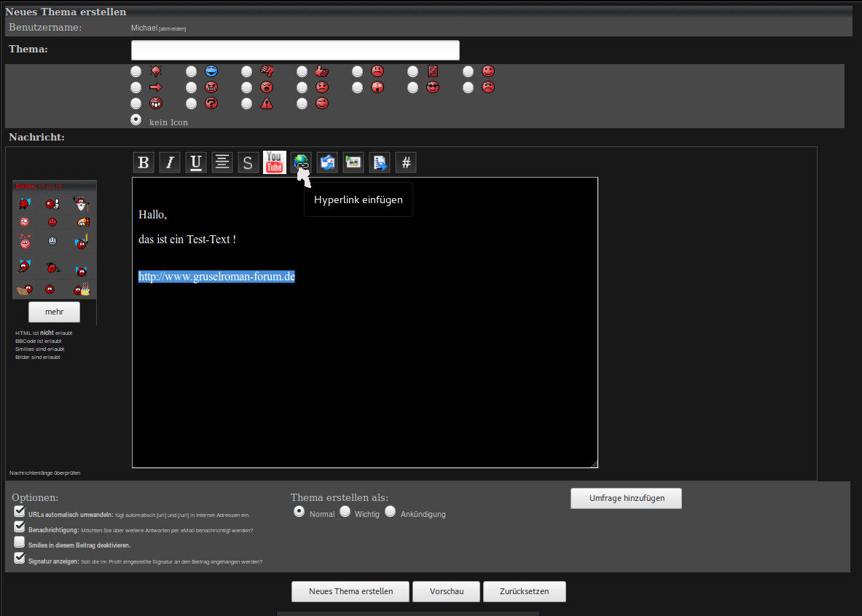Insert a YouTube video via toolbar icon

click(x=275, y=162)
